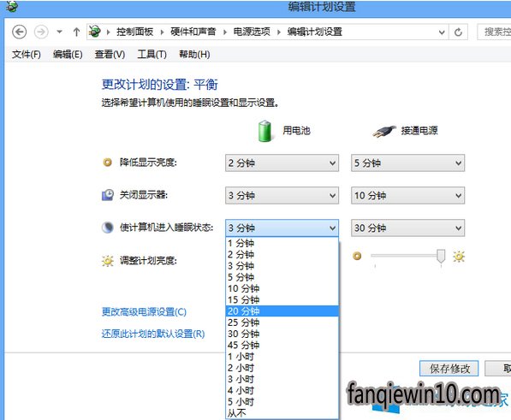Click 还原此计划的默认设置(R) link
This screenshot has width=511, height=420.
pos(153,334)
